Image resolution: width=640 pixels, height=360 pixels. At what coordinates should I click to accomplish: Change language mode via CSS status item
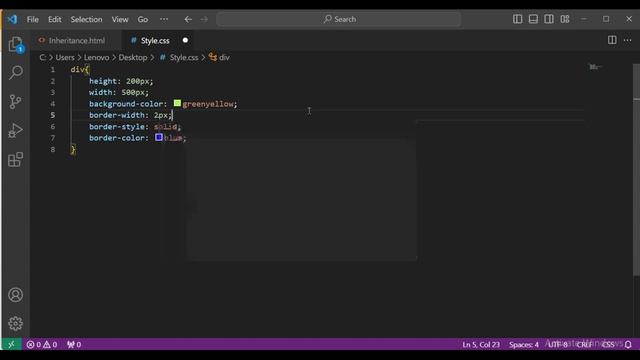point(608,344)
